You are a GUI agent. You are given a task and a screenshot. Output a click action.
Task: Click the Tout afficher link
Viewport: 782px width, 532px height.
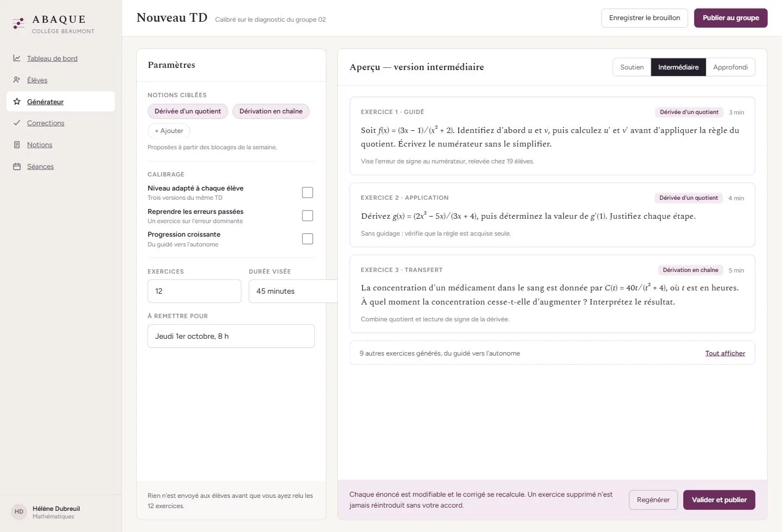(x=725, y=353)
